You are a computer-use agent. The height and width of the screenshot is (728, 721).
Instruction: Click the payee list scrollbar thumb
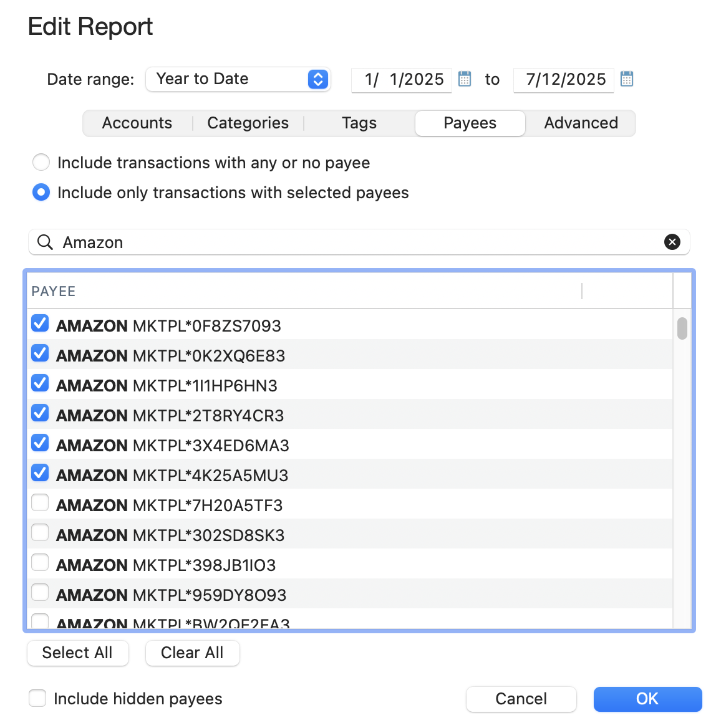click(x=682, y=328)
